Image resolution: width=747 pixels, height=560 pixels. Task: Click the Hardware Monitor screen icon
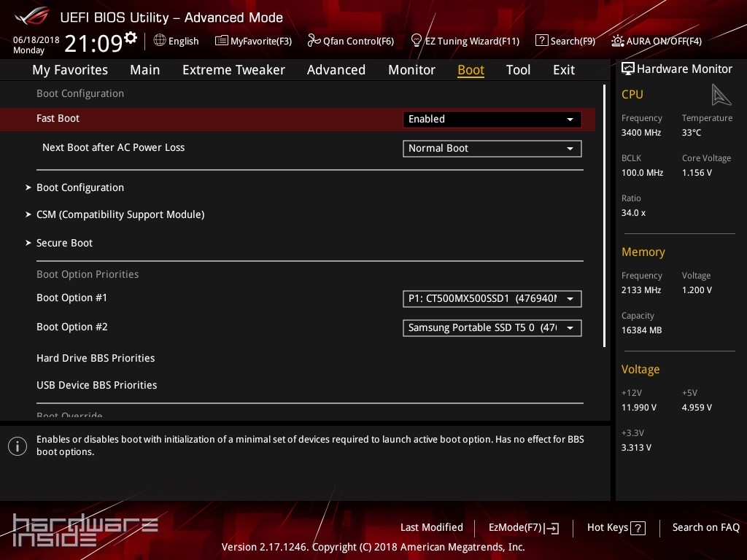628,69
